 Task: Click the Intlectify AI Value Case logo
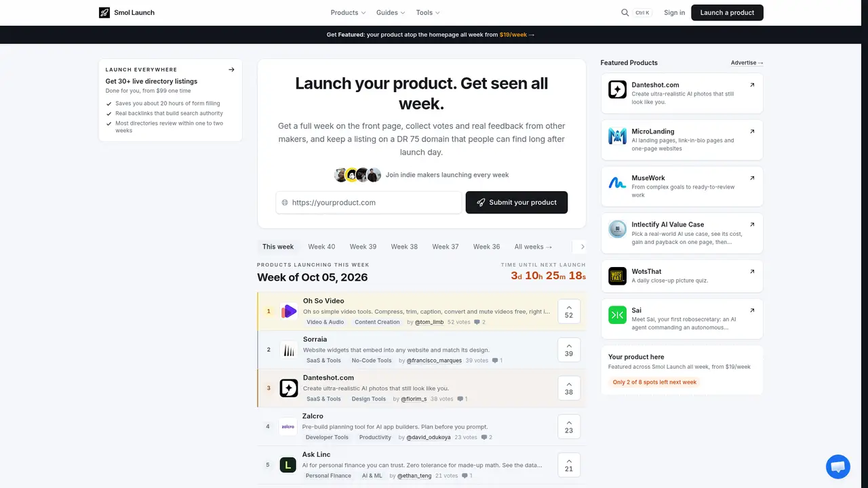tap(617, 229)
